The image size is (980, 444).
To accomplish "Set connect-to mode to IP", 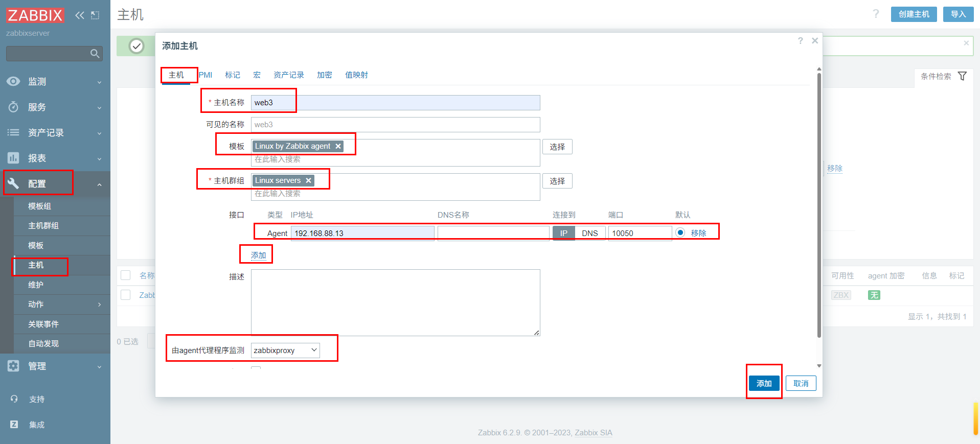I will pyautogui.click(x=564, y=233).
